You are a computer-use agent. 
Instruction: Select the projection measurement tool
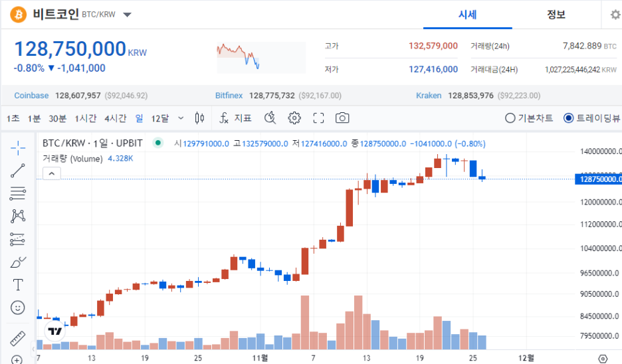click(18, 239)
